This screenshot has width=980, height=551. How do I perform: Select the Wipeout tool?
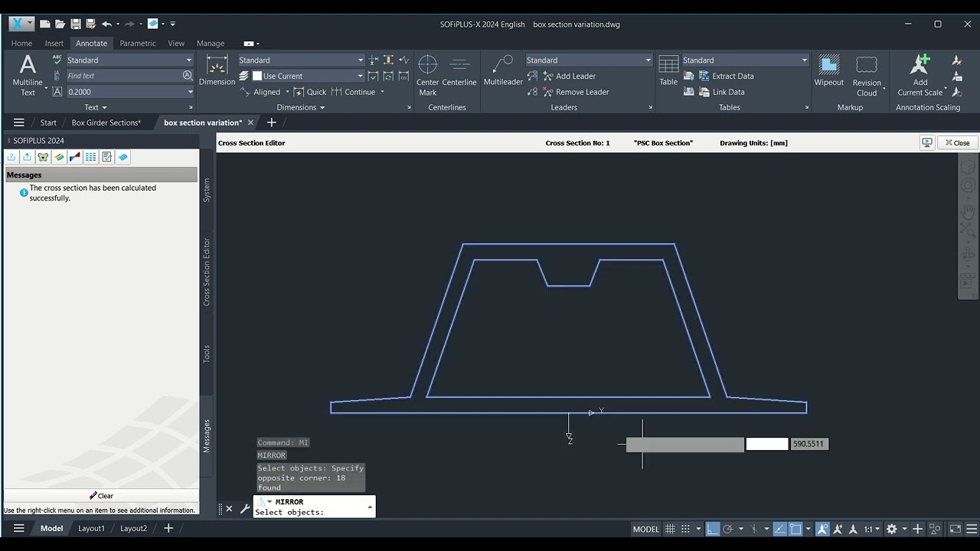tap(828, 70)
